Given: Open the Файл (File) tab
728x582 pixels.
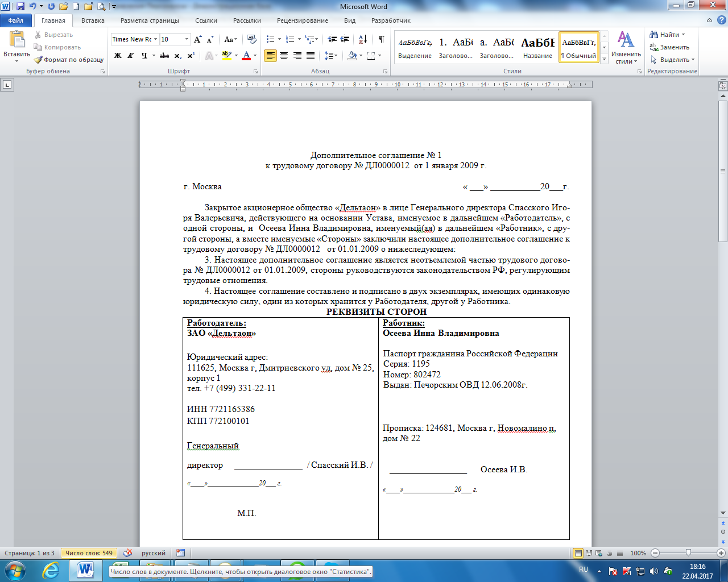Looking at the screenshot, I should (16, 20).
